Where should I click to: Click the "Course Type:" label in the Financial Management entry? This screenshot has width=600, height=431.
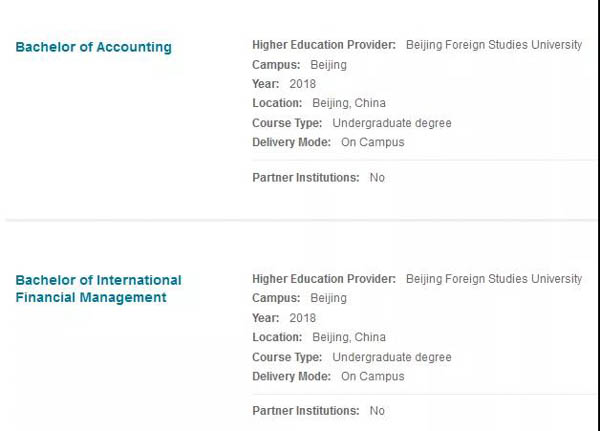(287, 357)
